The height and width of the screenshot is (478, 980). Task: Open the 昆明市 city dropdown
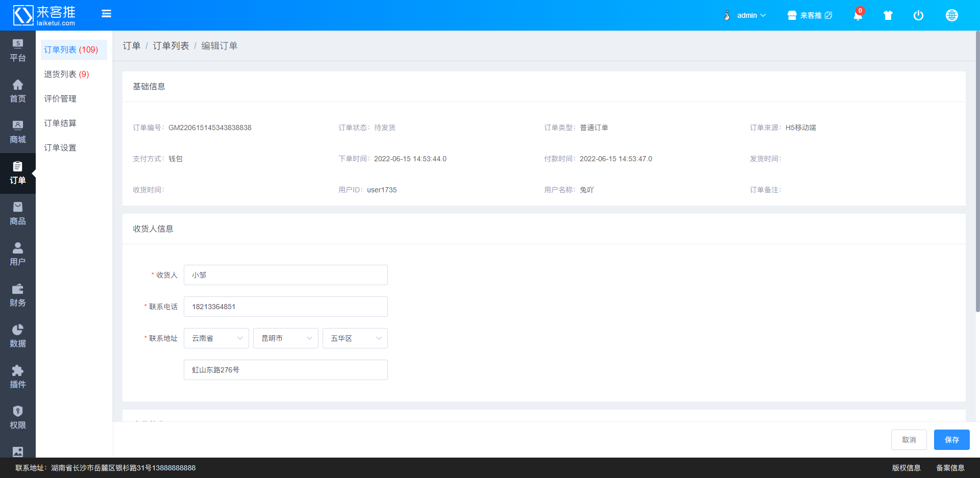[286, 338]
